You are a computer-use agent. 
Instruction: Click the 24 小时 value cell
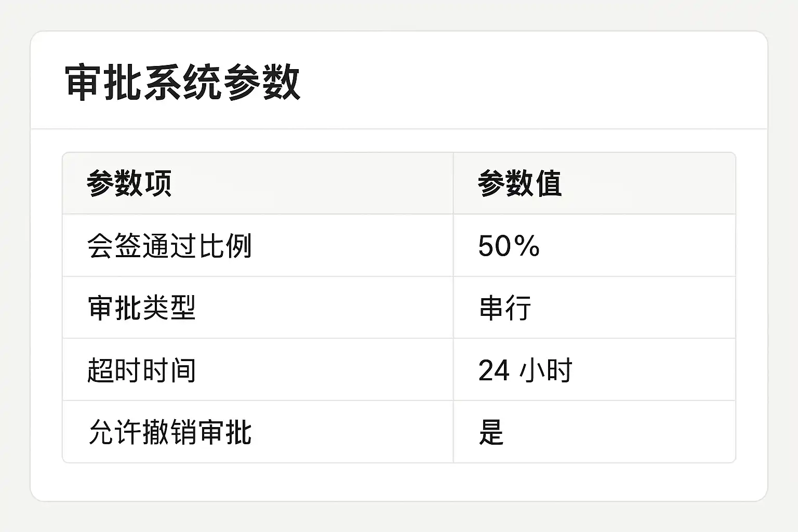click(x=525, y=370)
